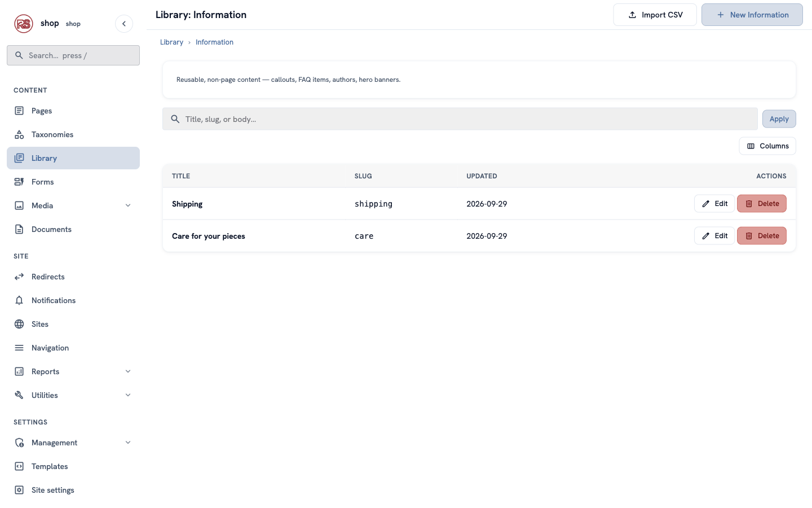The height and width of the screenshot is (508, 812).
Task: Expand the Utilities submenu chevron
Action: [128, 395]
